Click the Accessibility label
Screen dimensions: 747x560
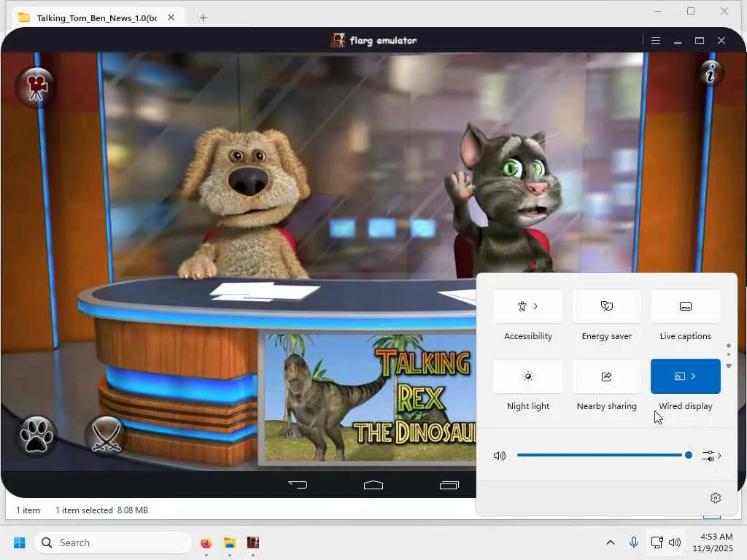(528, 336)
